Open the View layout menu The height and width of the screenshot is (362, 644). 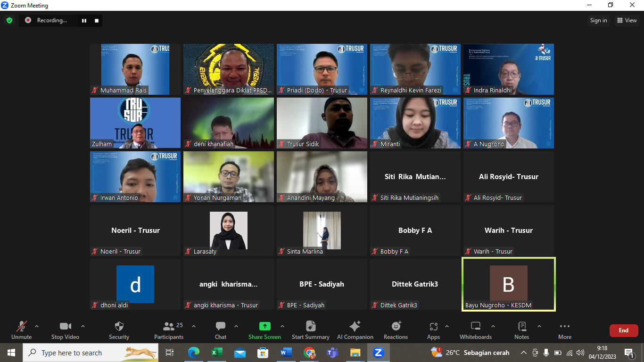pos(627,20)
